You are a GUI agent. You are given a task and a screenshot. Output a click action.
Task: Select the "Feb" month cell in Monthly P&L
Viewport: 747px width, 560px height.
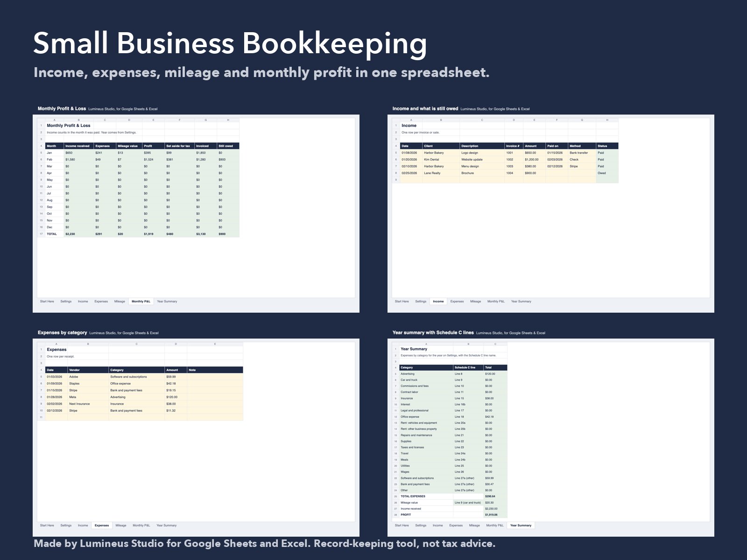point(54,160)
